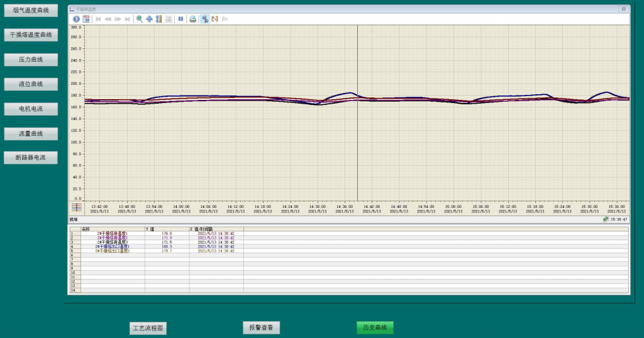Click the 300.0 value axis label

click(75, 28)
